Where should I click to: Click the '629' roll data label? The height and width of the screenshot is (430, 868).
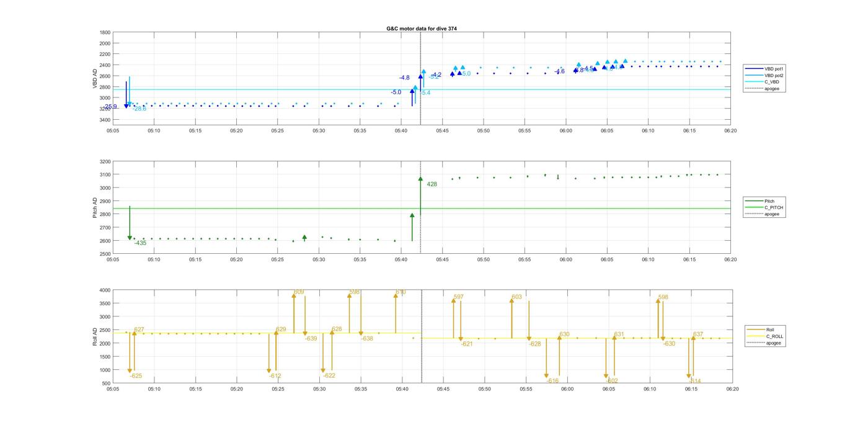(x=281, y=329)
